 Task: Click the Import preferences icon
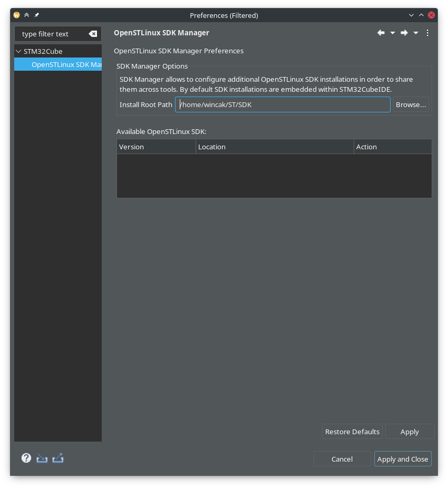42,458
